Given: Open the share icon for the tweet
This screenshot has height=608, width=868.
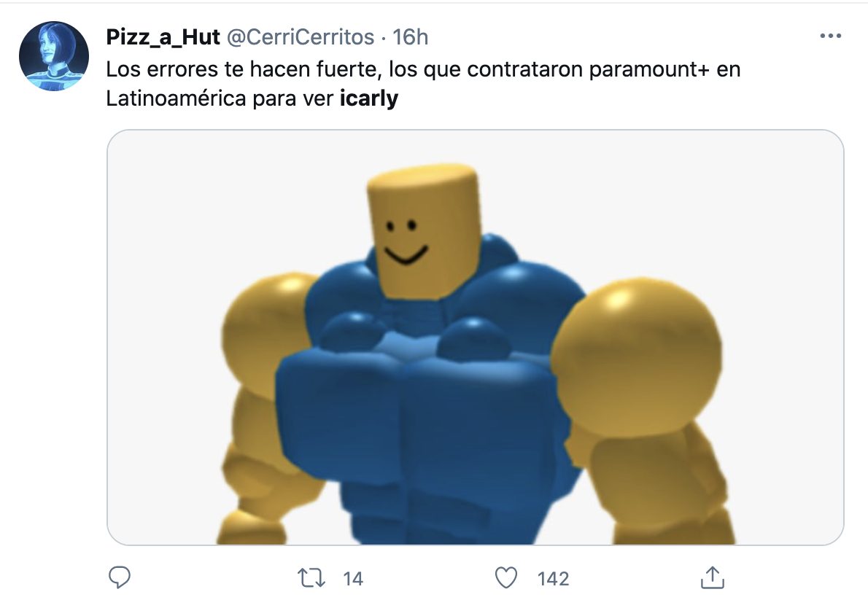Looking at the screenshot, I should click(713, 577).
